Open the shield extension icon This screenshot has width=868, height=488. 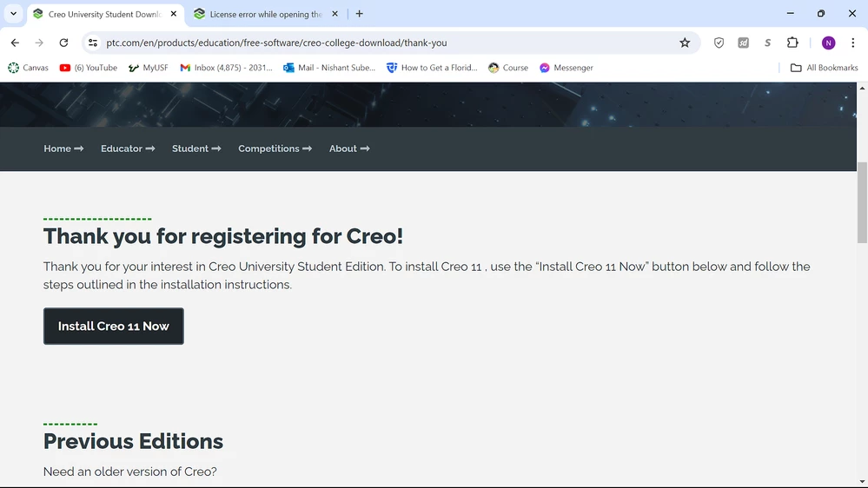(719, 43)
